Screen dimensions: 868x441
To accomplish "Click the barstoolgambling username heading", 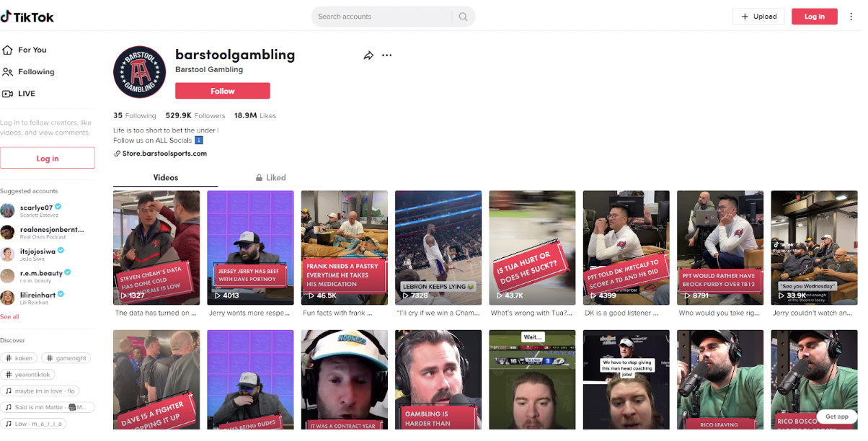I will (235, 55).
